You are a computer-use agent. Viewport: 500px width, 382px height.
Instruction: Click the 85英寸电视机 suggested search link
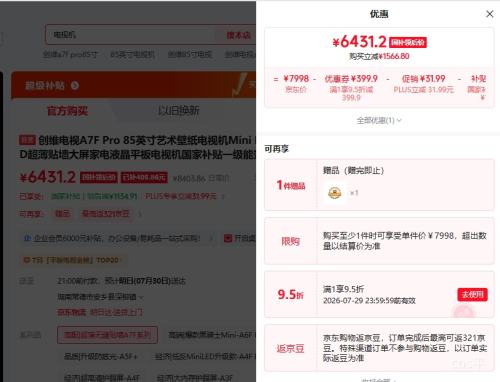tap(132, 54)
